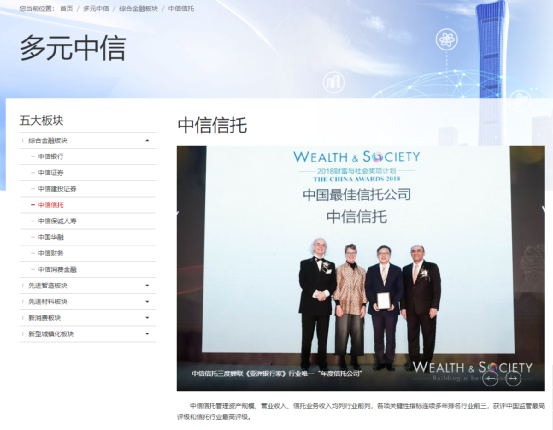Image resolution: width=553 pixels, height=430 pixels.
Task: Expand the 先进材料板块 section arrow
Action: (x=147, y=302)
